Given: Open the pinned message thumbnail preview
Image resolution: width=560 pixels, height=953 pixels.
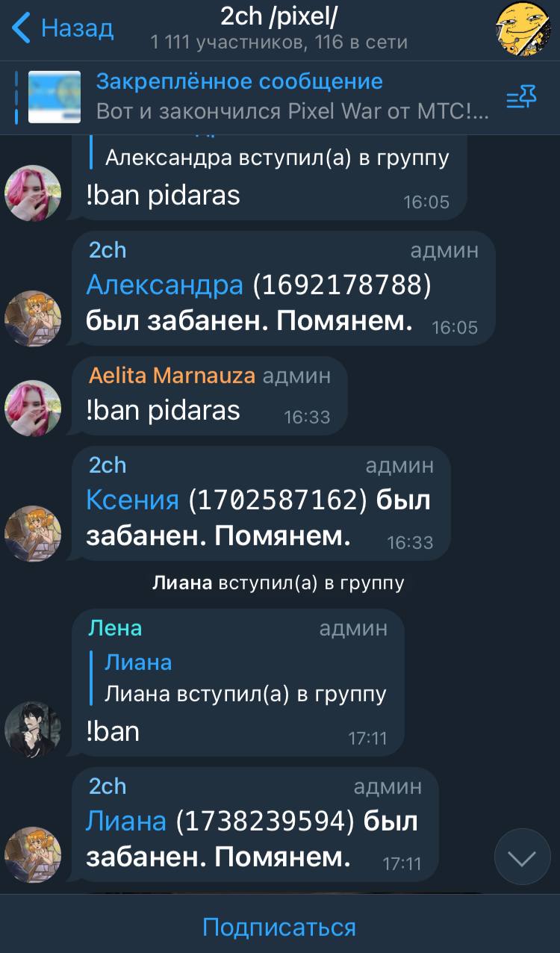Looking at the screenshot, I should (x=55, y=97).
